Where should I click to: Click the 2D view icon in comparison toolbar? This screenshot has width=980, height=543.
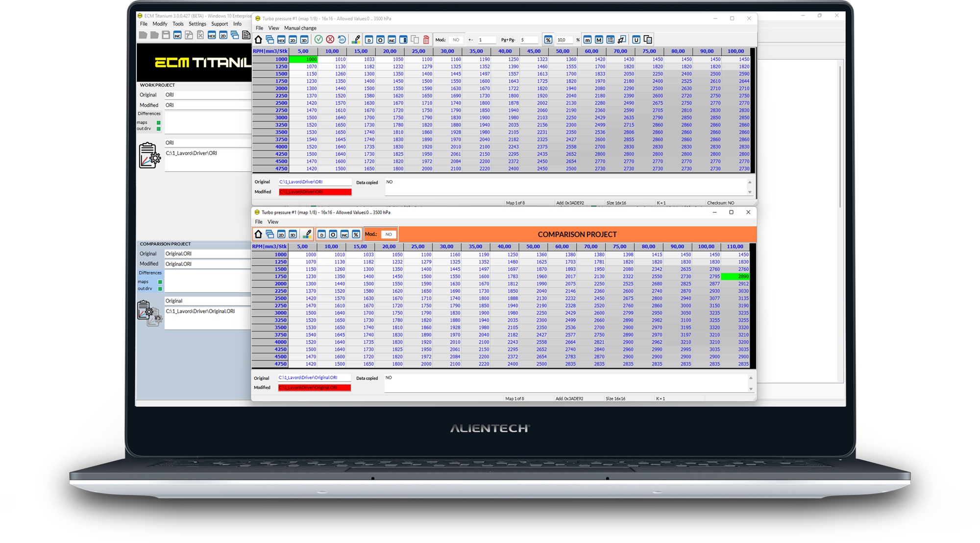(281, 235)
